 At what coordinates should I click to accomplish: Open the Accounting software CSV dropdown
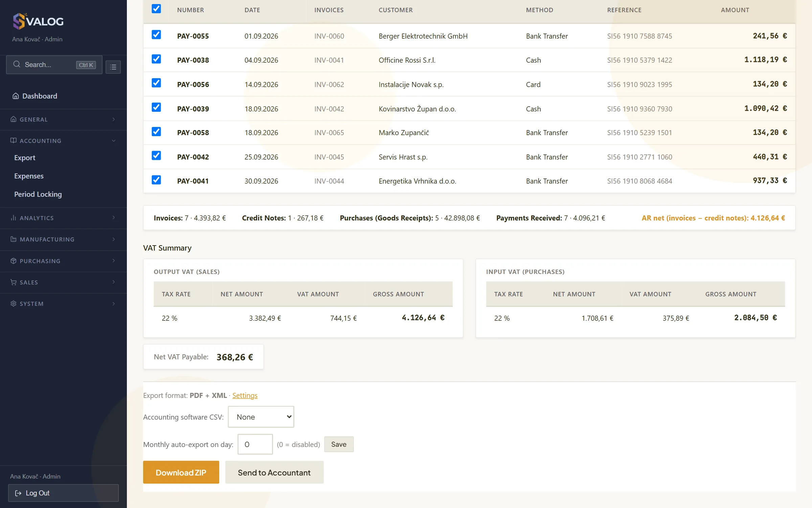tap(261, 417)
